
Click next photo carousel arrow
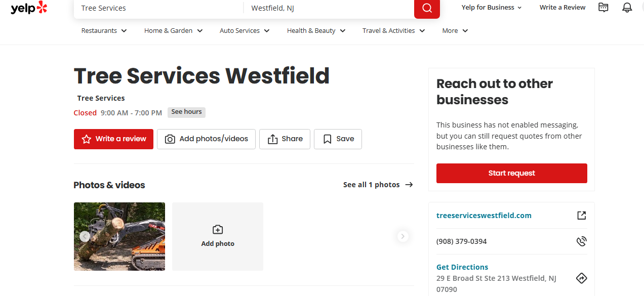(x=403, y=236)
